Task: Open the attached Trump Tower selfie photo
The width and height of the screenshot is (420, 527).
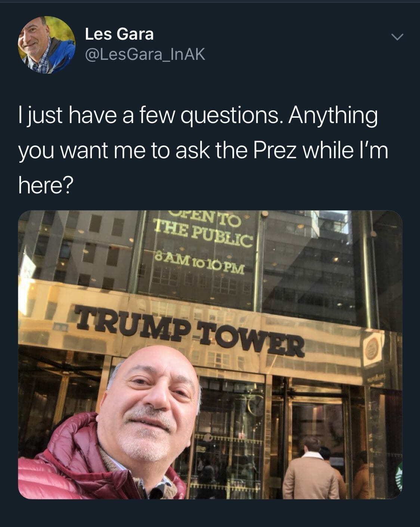Action: pyautogui.click(x=210, y=355)
